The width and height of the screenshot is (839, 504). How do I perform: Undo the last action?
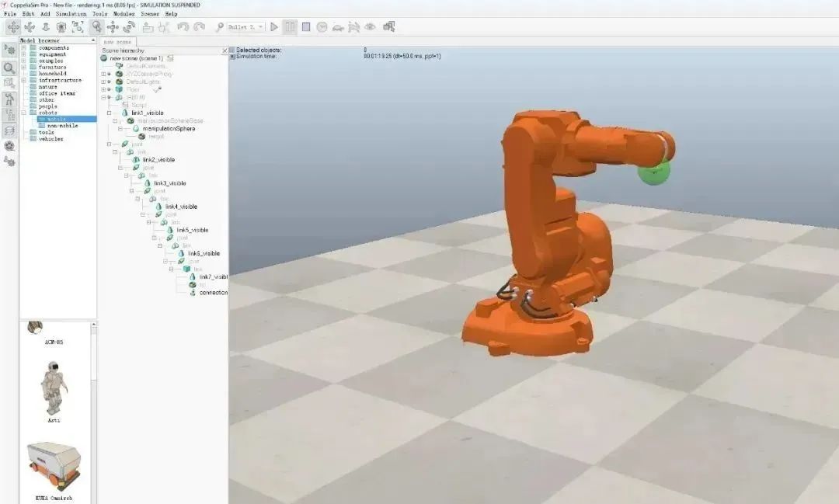tap(183, 26)
